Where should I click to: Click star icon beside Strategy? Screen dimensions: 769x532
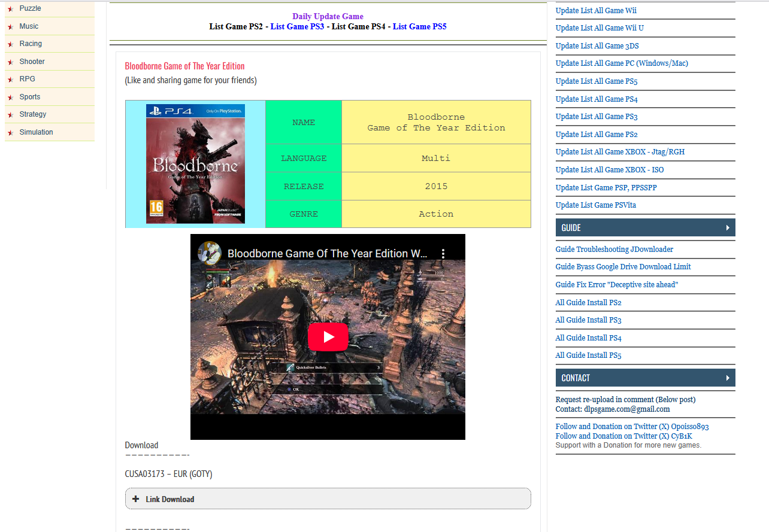(10, 115)
